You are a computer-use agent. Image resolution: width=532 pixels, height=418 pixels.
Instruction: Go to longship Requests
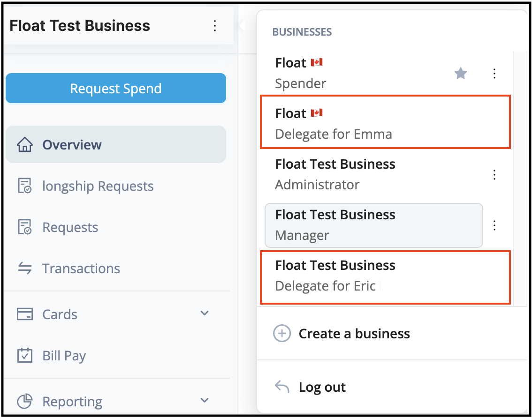click(98, 186)
